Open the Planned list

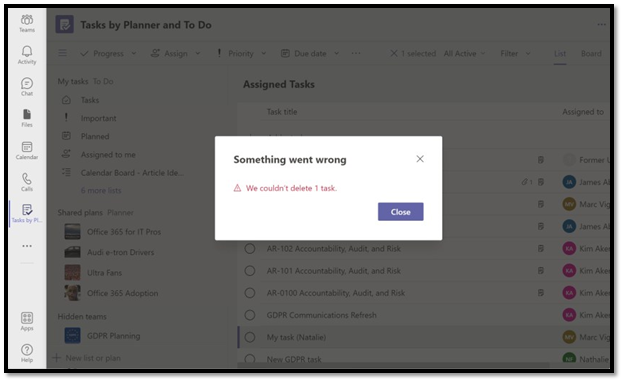[x=95, y=136]
